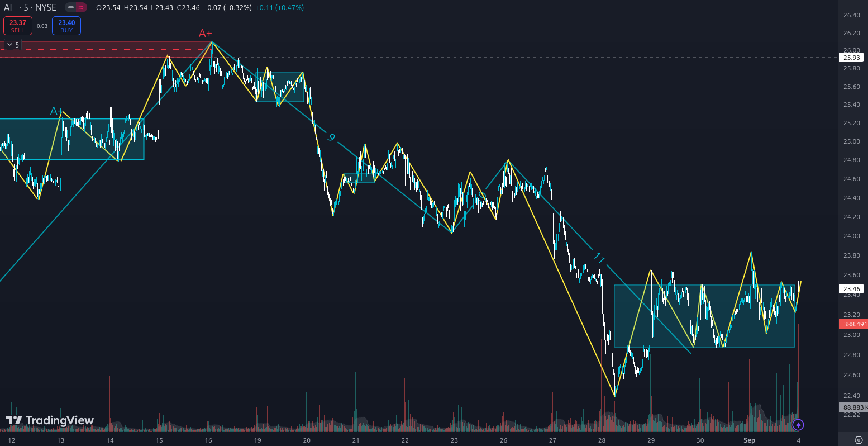Image resolution: width=868 pixels, height=446 pixels.
Task: Click the 0.03 spread value
Action: (x=42, y=26)
